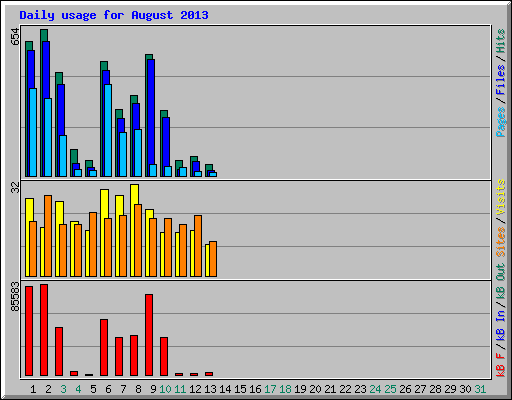Click the 85583 kB axis maximum value
Screen dimensions: 512x400
pos(15,297)
